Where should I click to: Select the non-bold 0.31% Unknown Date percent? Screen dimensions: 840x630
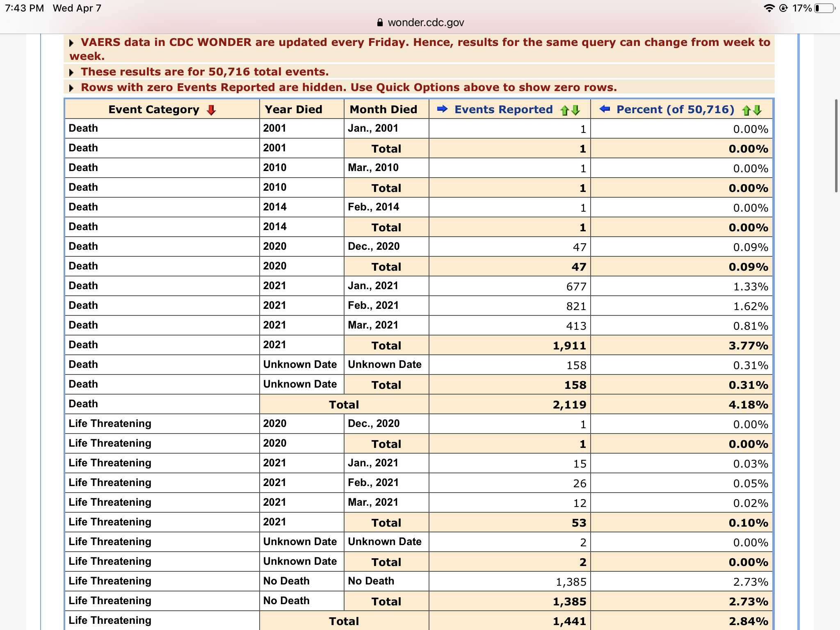[682, 365]
